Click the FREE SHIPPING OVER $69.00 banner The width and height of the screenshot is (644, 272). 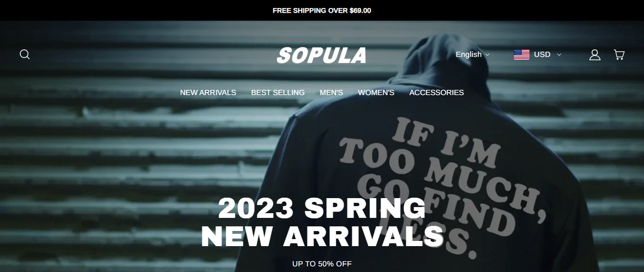coord(322,10)
